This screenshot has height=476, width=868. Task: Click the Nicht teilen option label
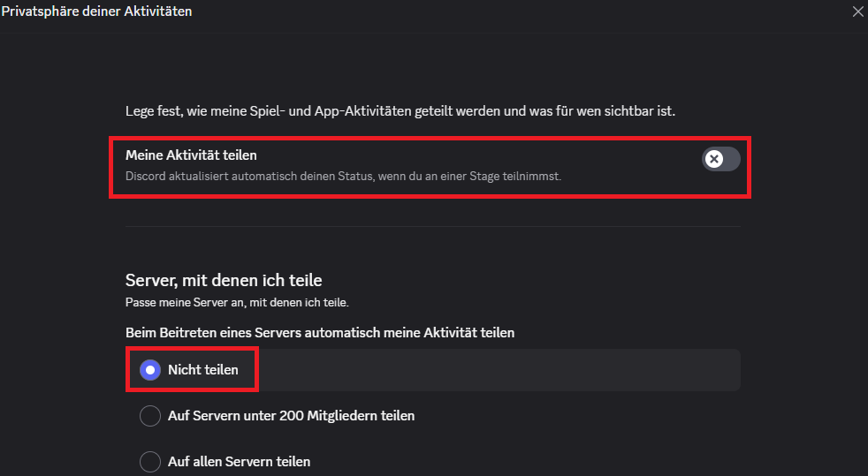click(203, 370)
